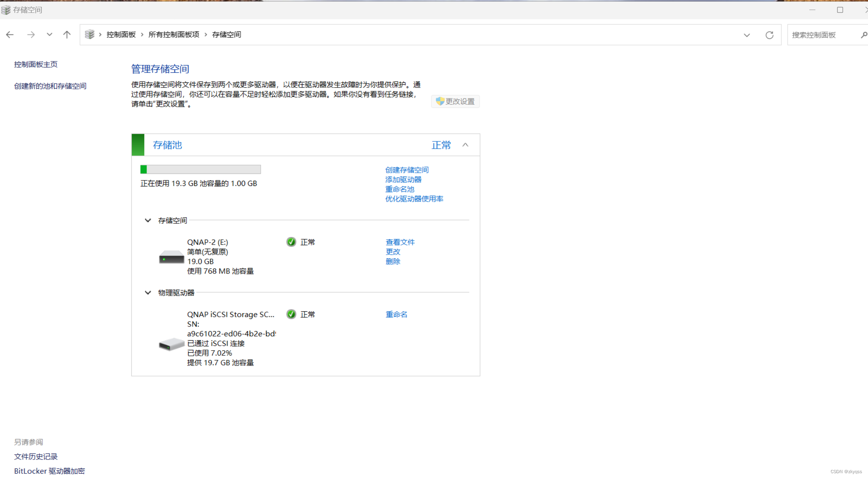The image size is (868, 478).
Task: Open the recent locations dropdown arrow
Action: (x=49, y=35)
